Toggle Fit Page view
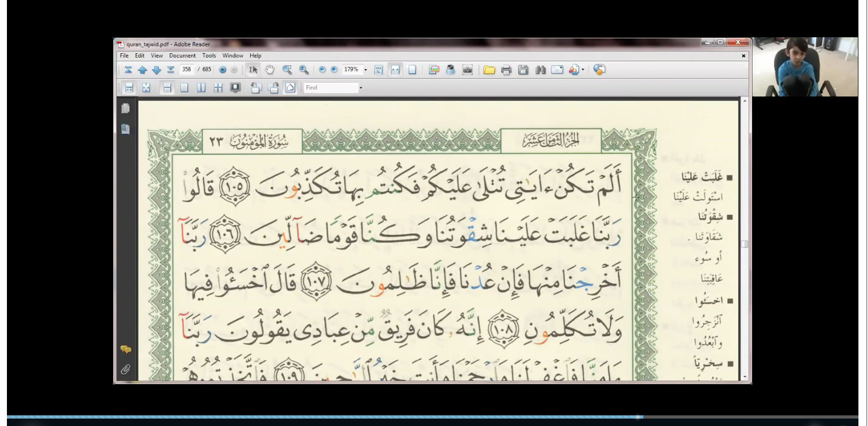 pos(412,70)
